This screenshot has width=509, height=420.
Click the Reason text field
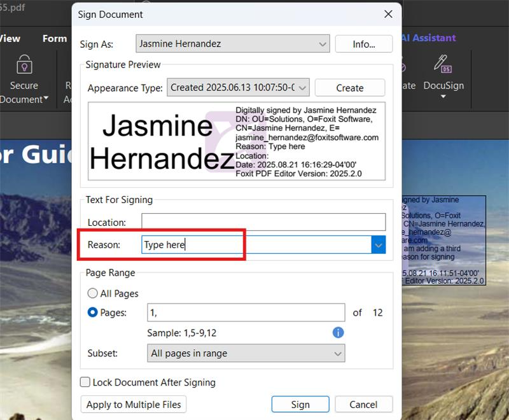pyautogui.click(x=256, y=245)
